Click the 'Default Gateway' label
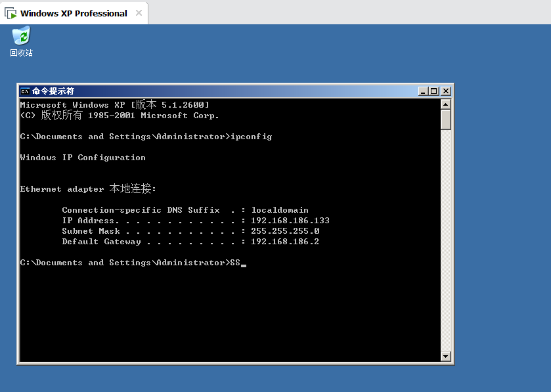The height and width of the screenshot is (392, 551). 101,242
